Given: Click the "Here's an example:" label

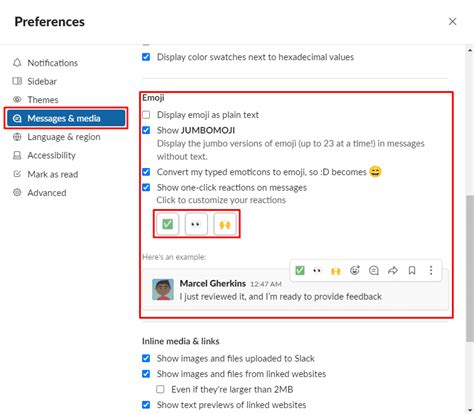Looking at the screenshot, I should coord(174,257).
